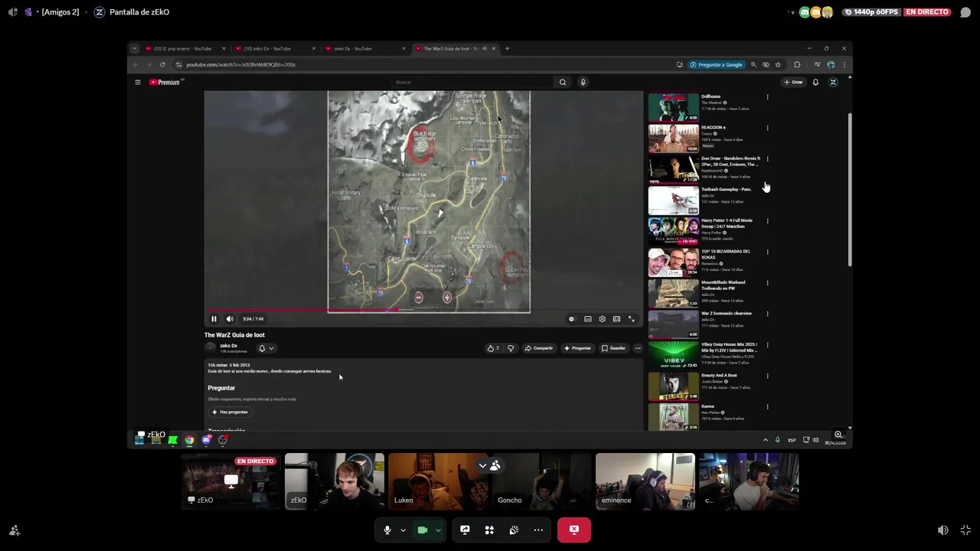Click Haz preguntas button
The width and height of the screenshot is (980, 551).
pyautogui.click(x=230, y=412)
